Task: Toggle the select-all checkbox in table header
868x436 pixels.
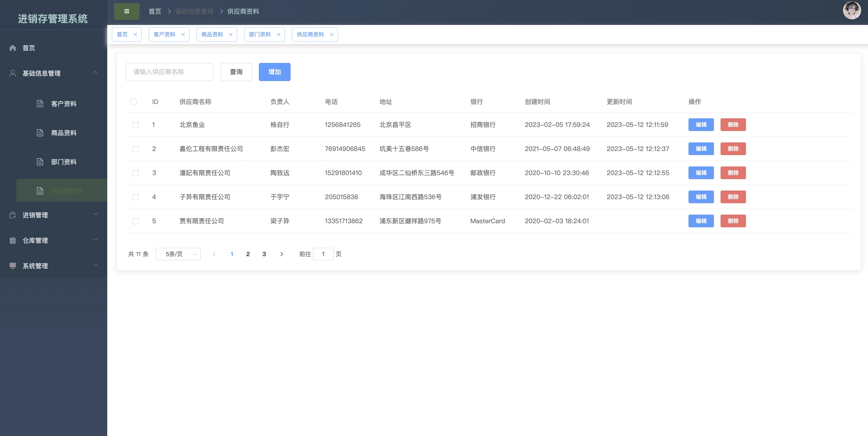Action: click(x=134, y=102)
